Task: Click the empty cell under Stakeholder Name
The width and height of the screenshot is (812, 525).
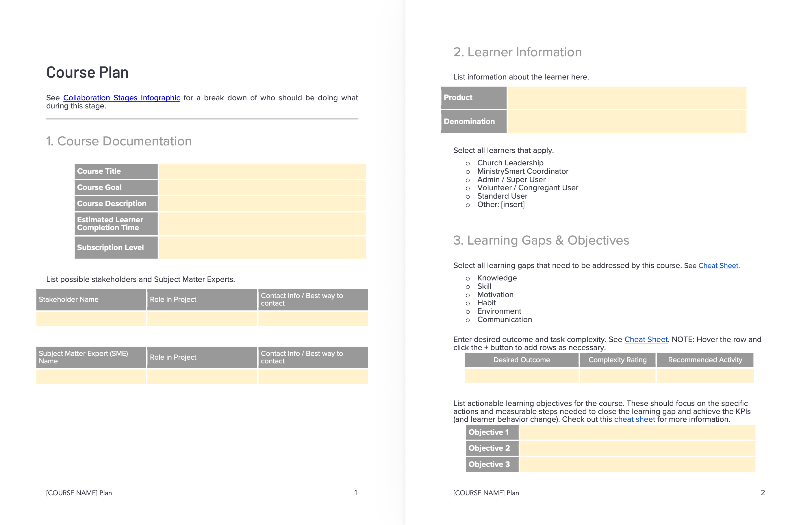Action: click(x=91, y=319)
